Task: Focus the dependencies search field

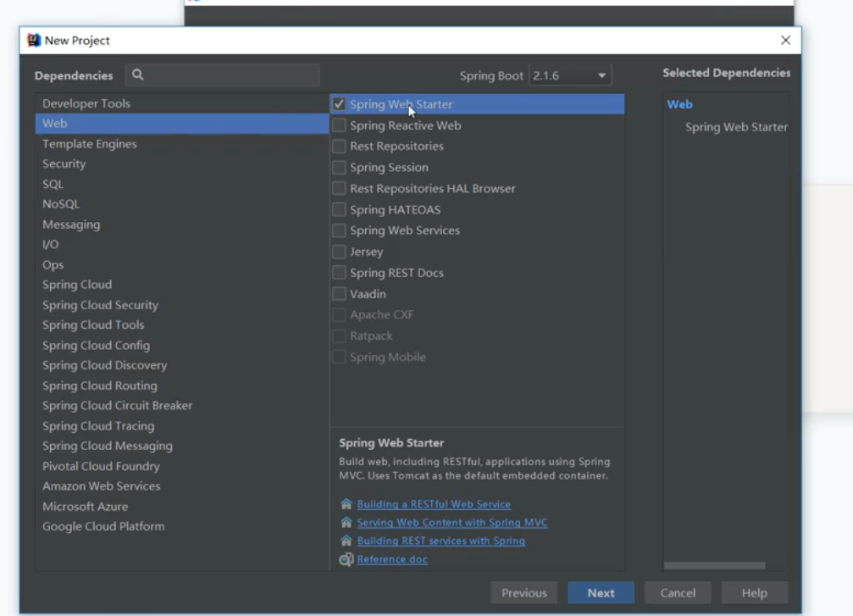Action: click(x=223, y=75)
